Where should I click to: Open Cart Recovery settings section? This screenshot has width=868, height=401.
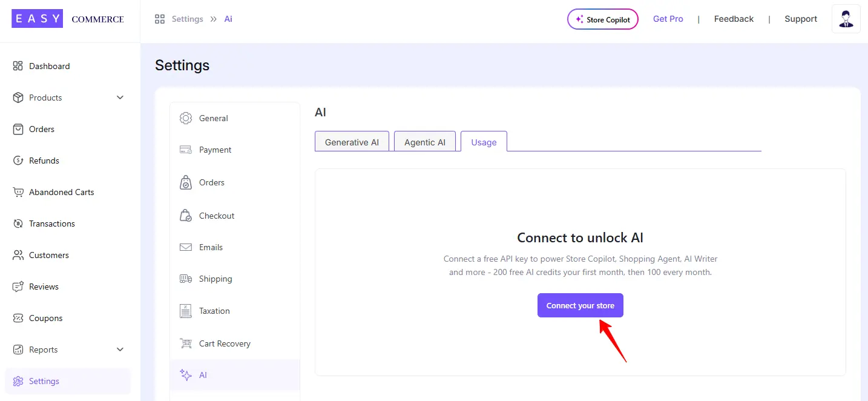coord(235,343)
